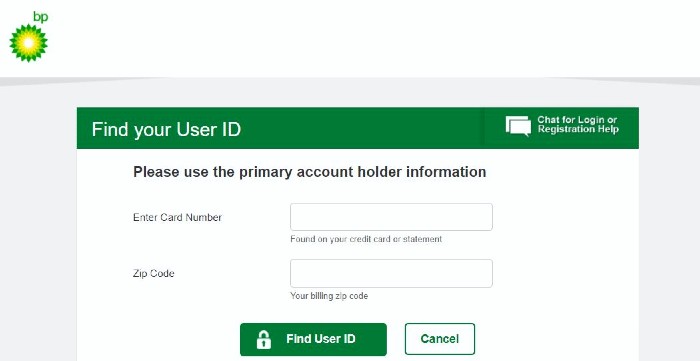This screenshot has width=700, height=361.
Task: Focus the Enter Card Number field
Action: 391,217
